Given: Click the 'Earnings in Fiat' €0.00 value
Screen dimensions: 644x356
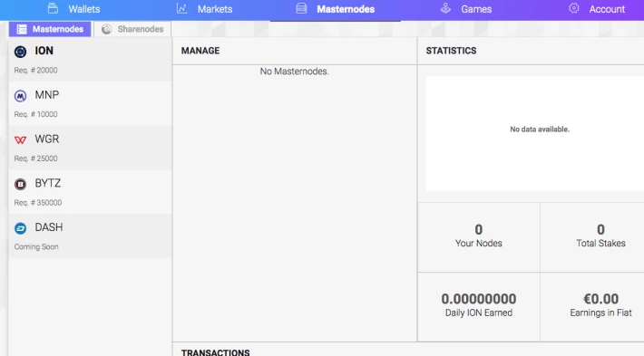Looking at the screenshot, I should 600,299.
